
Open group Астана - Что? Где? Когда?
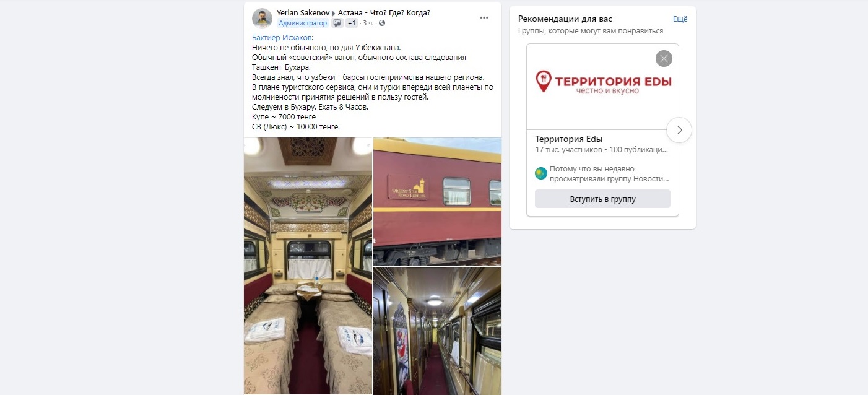tap(384, 12)
